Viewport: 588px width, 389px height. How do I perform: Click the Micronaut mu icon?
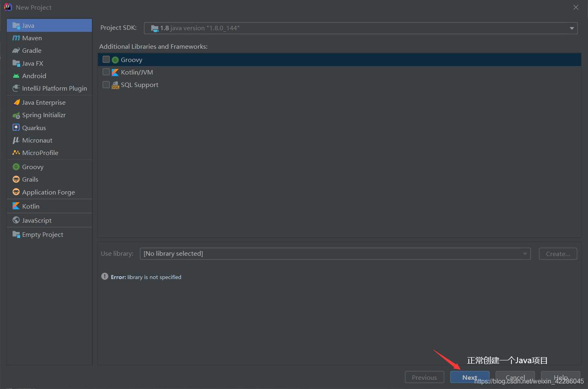(x=16, y=140)
